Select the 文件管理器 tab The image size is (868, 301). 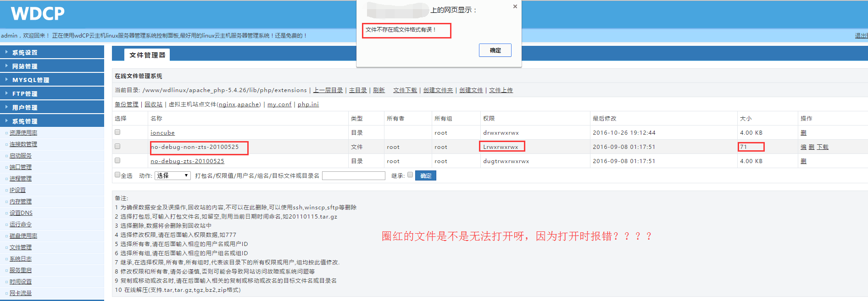tap(147, 55)
